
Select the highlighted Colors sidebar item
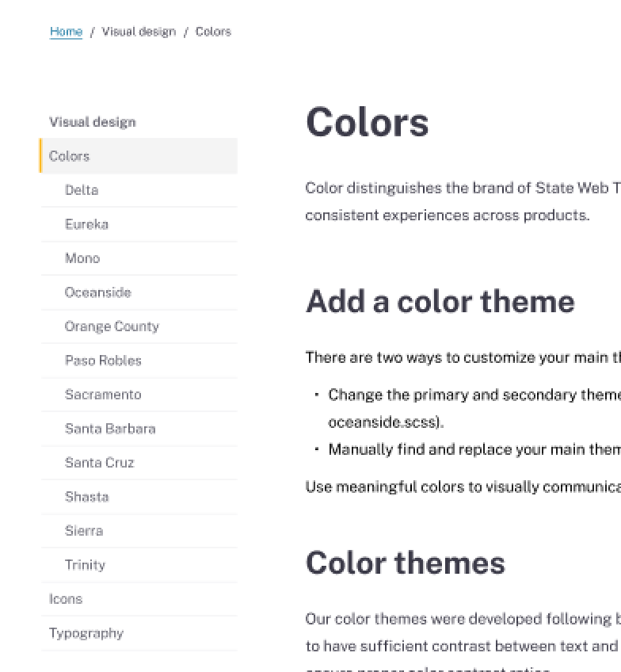click(69, 156)
